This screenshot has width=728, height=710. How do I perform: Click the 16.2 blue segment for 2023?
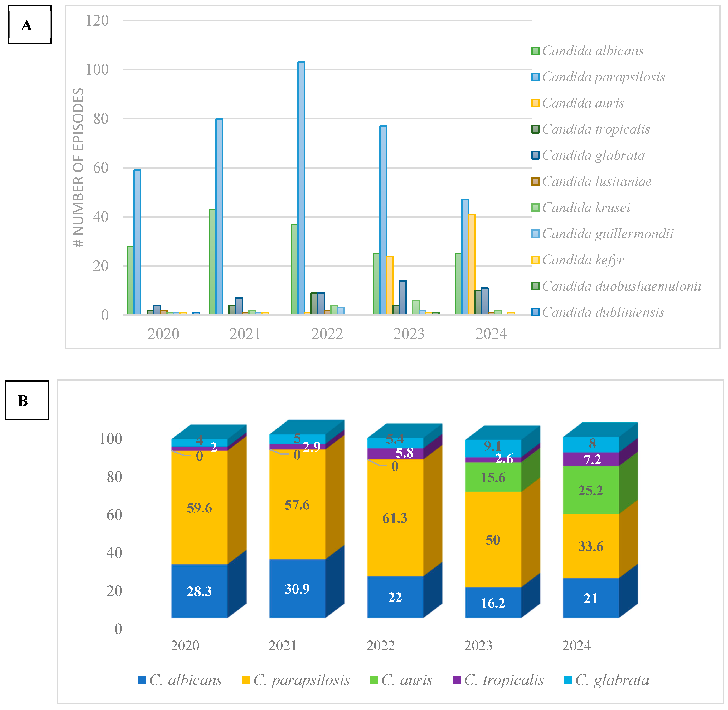pyautogui.click(x=493, y=603)
